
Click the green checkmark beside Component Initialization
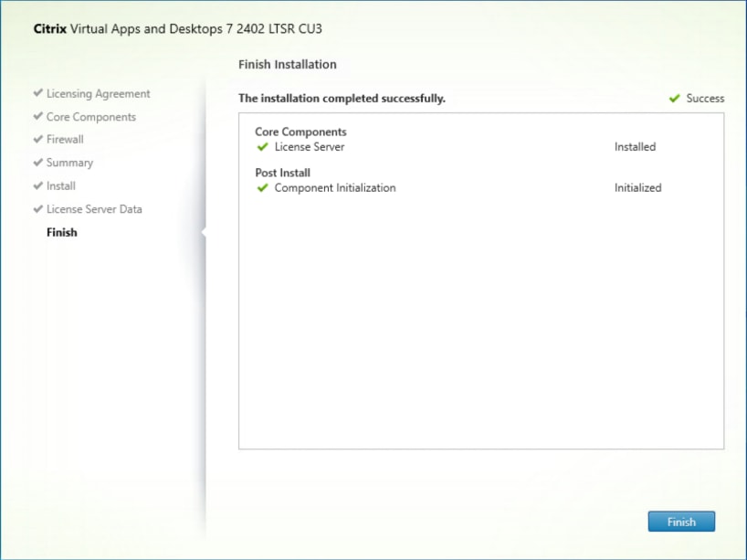click(262, 188)
